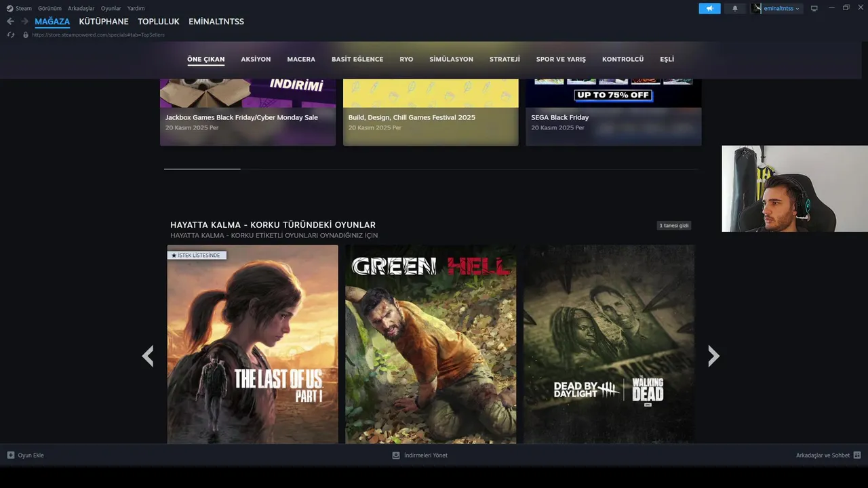Open The Last of Us Part I capsule

click(x=252, y=344)
